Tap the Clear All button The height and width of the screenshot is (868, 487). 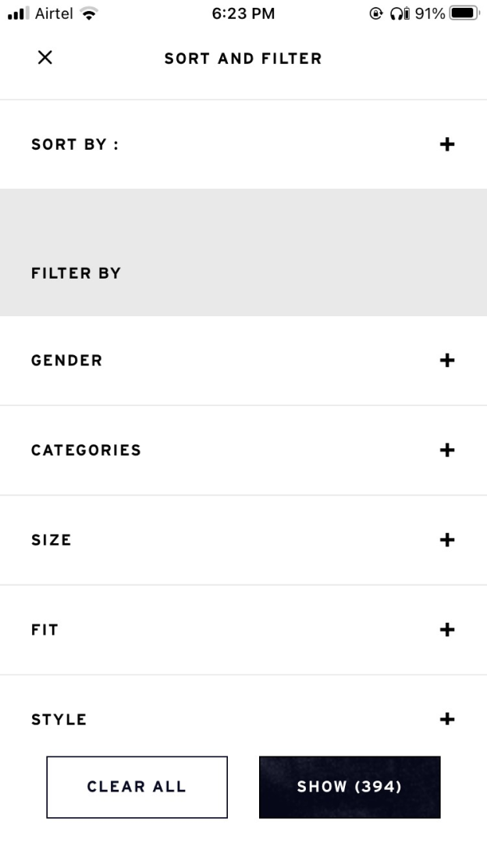coord(137,787)
